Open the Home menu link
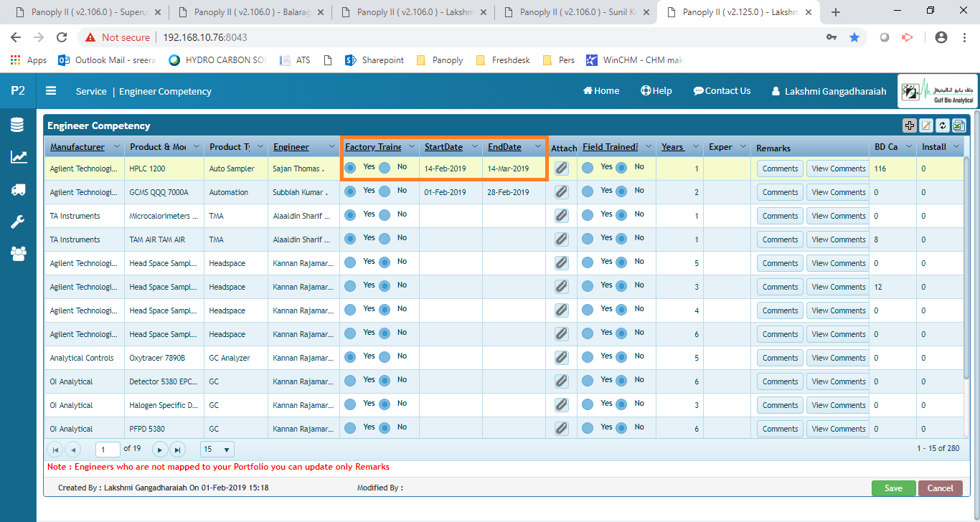Image resolution: width=980 pixels, height=522 pixels. [x=601, y=91]
